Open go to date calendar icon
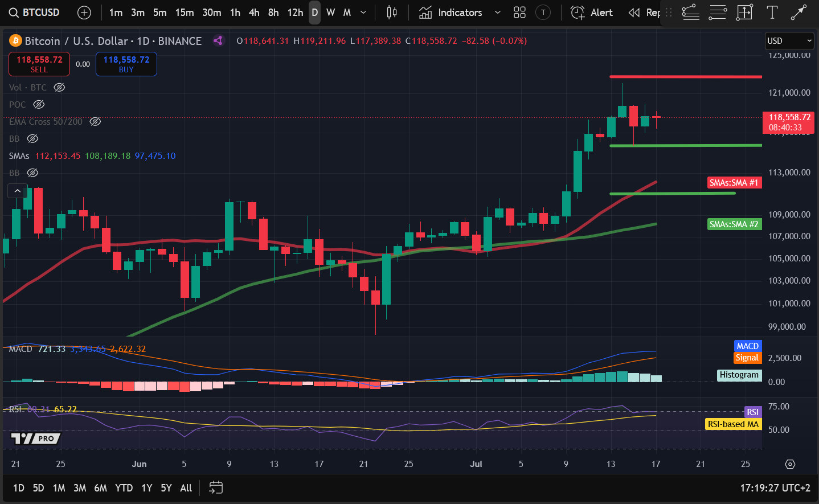819x504 pixels. point(216,487)
